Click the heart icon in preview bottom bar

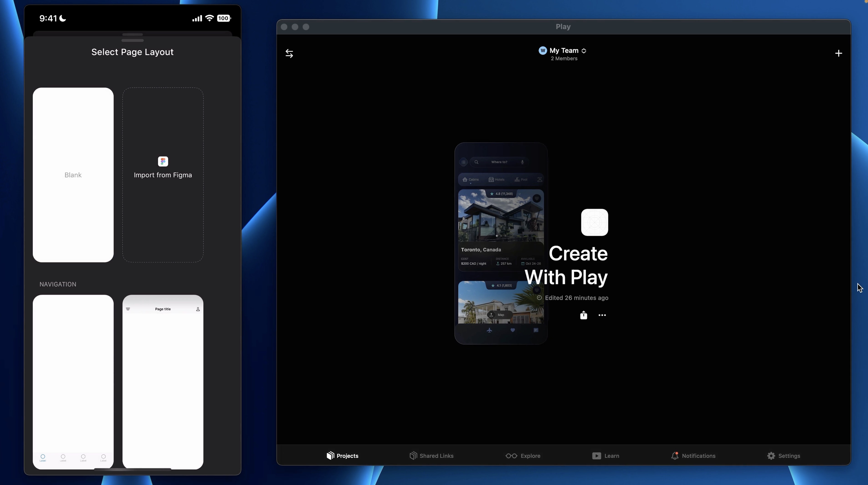tap(513, 330)
